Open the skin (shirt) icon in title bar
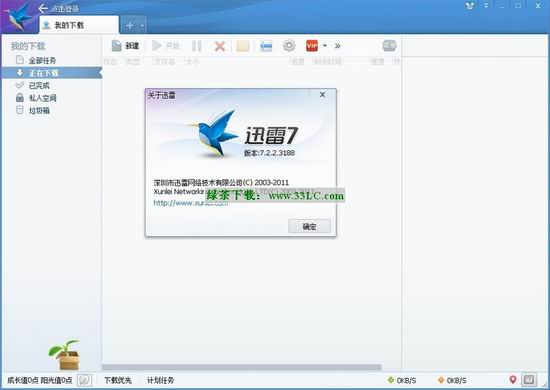550x390 pixels. click(470, 6)
